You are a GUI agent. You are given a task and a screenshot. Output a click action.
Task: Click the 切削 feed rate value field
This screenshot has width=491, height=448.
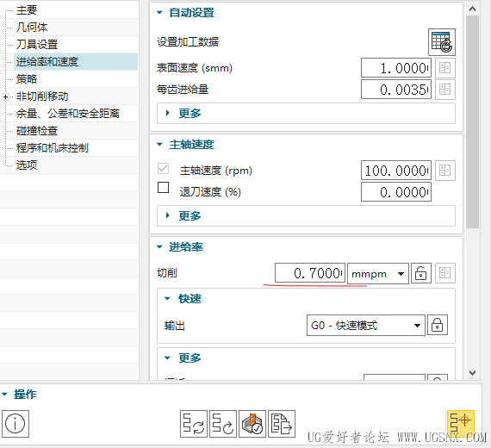click(x=310, y=273)
